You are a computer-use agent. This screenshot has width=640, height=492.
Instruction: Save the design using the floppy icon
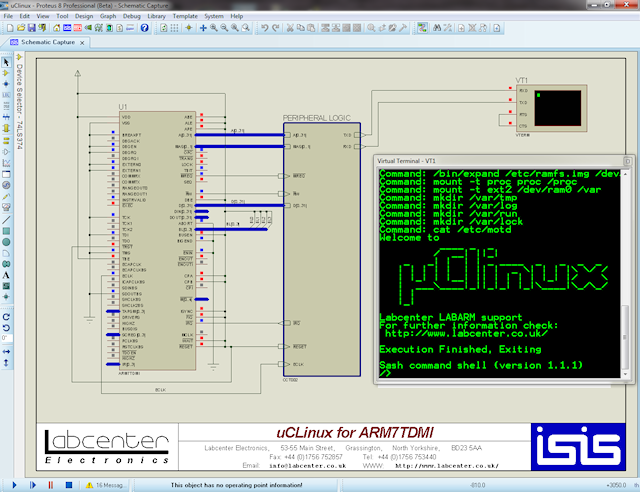coord(31,28)
